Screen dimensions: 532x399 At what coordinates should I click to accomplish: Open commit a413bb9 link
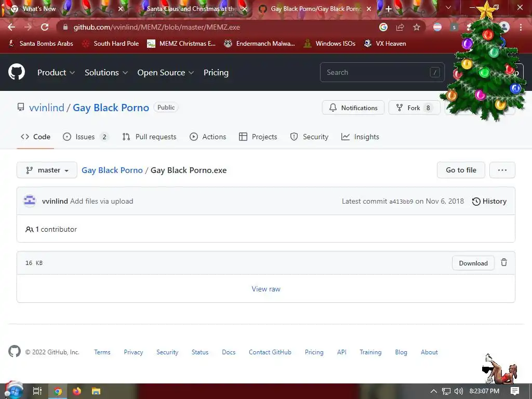tap(401, 202)
